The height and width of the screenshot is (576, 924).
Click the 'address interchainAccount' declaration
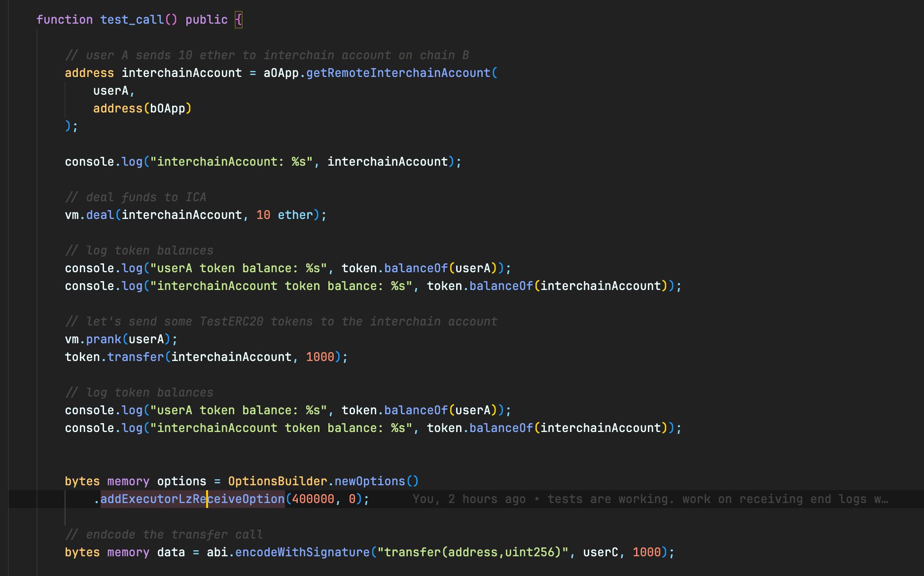point(153,73)
